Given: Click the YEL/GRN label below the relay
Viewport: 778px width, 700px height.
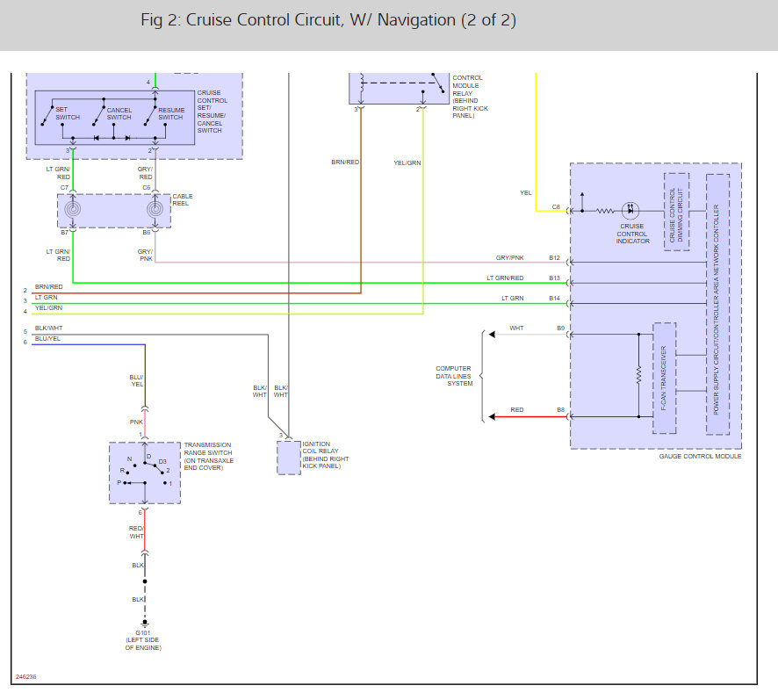Looking at the screenshot, I should [407, 162].
